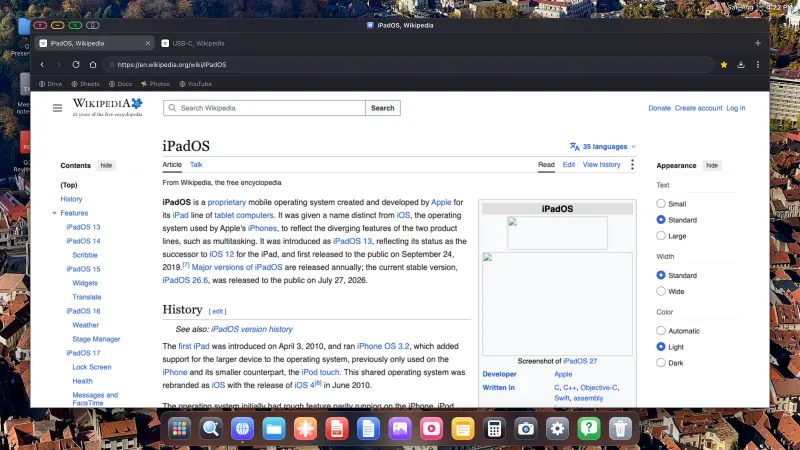
Task: Click the Search button
Action: click(383, 108)
